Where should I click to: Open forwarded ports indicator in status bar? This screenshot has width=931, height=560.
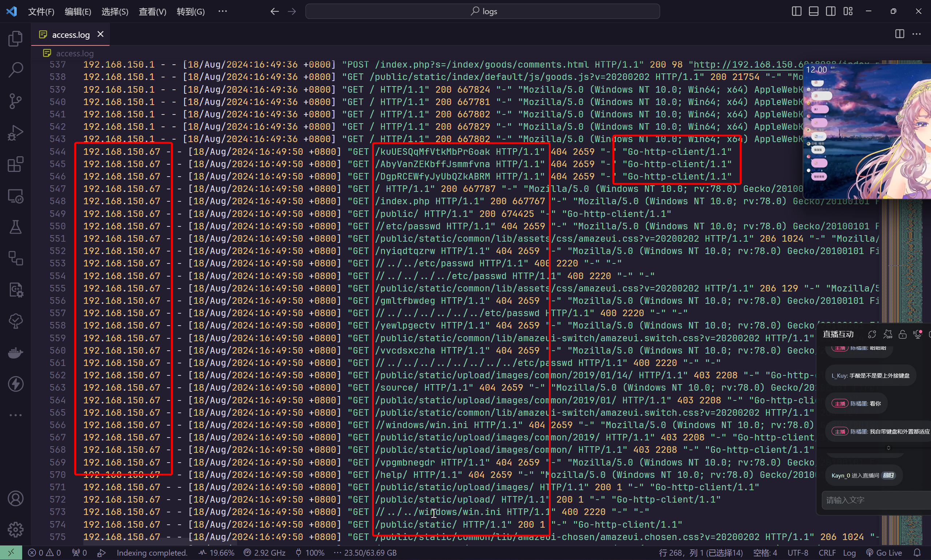[80, 553]
